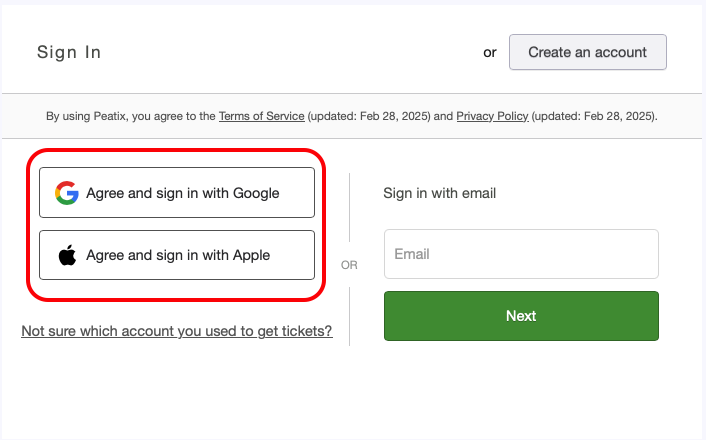Click the uppercase "OR" divider text
Screen dimensions: 706x440
[x=349, y=265]
